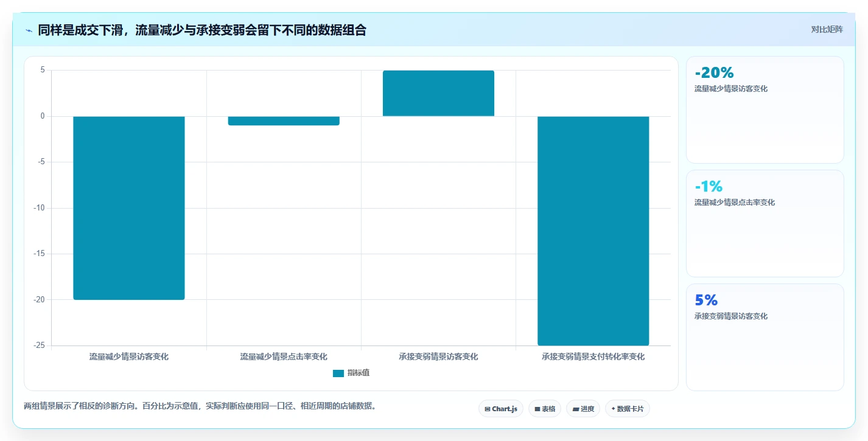
Task: Click the footnote text below the chart
Action: 200,406
